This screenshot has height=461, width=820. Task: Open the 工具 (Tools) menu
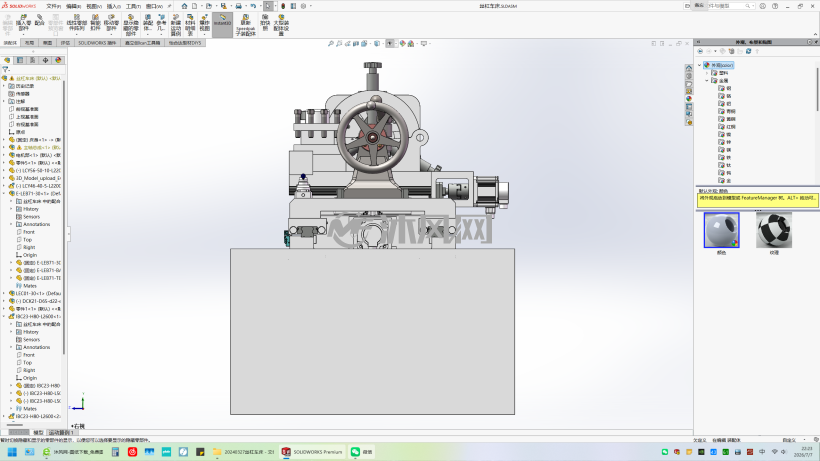133,6
